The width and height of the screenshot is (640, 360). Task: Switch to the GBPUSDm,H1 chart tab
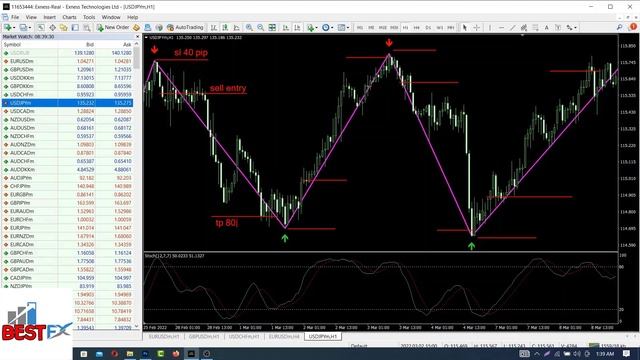pos(204,337)
